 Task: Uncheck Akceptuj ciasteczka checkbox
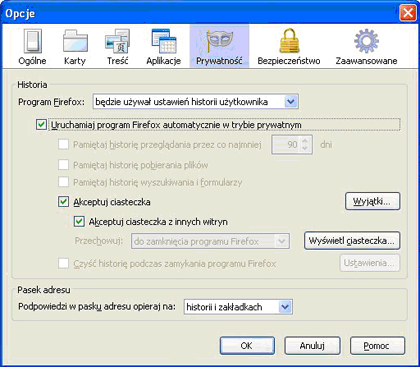coord(64,202)
